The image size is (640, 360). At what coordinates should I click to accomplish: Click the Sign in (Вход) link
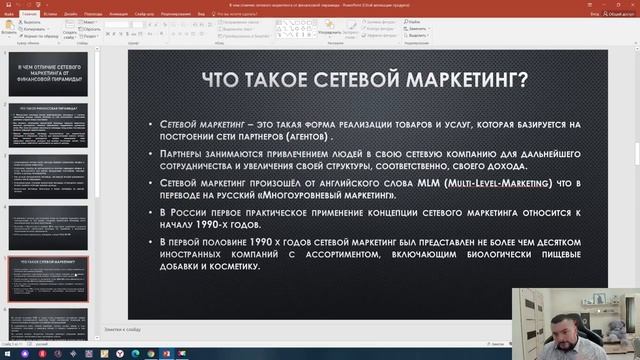[594, 14]
